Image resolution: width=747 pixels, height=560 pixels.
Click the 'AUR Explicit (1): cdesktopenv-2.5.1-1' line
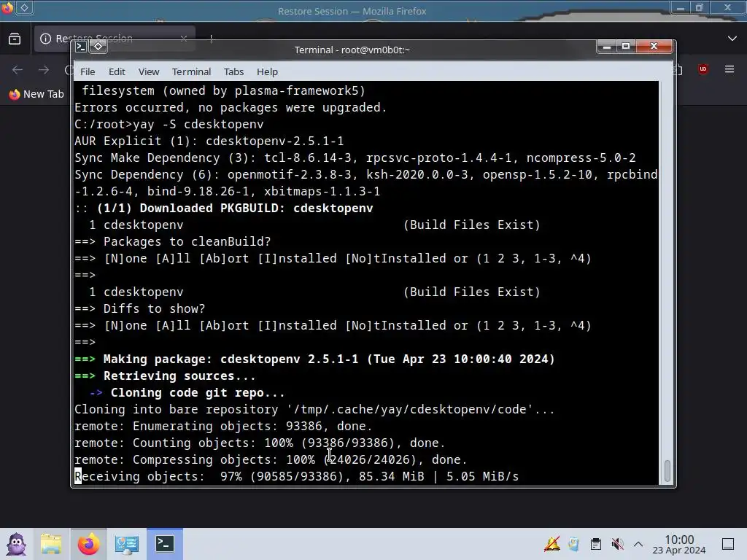coord(209,141)
